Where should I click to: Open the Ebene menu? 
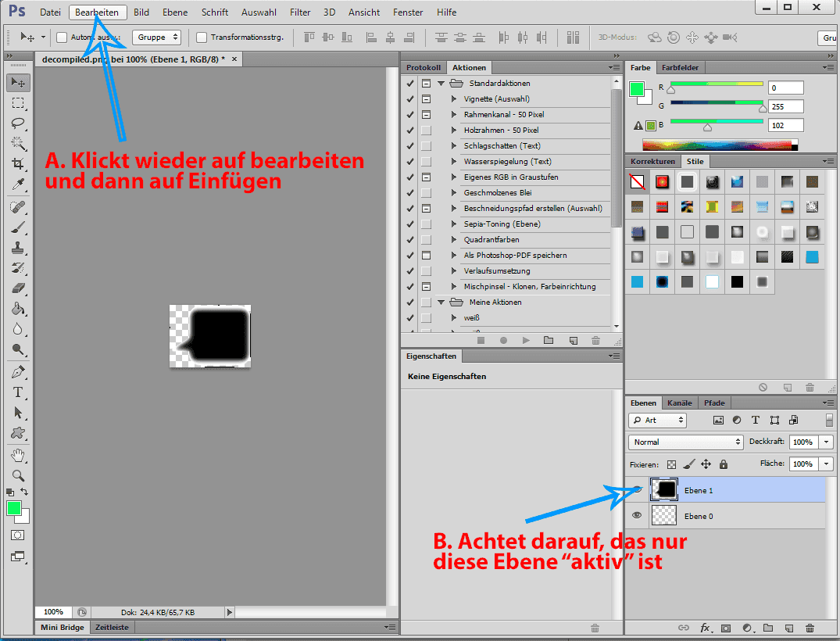175,12
